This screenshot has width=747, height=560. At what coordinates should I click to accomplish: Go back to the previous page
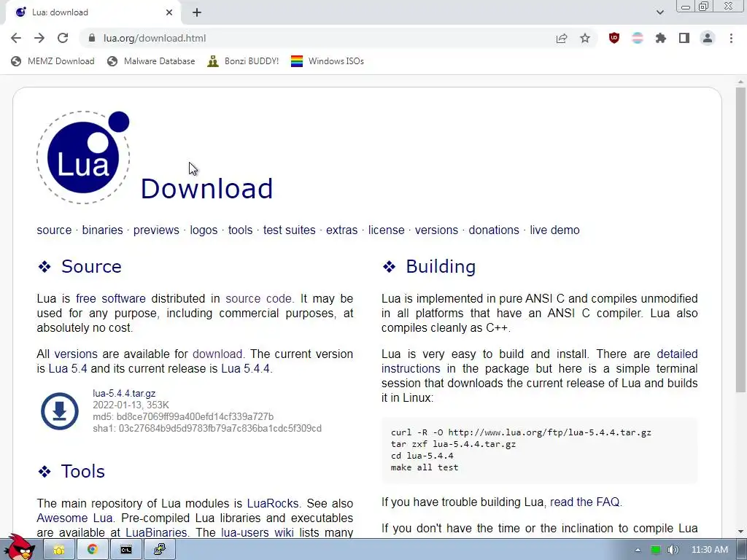[x=16, y=38]
